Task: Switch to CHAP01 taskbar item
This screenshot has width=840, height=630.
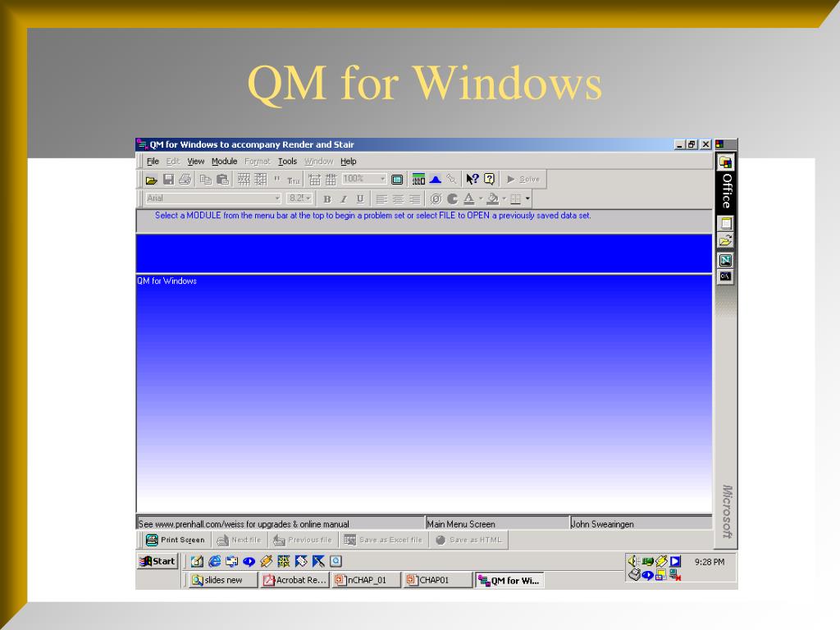Action: point(438,580)
